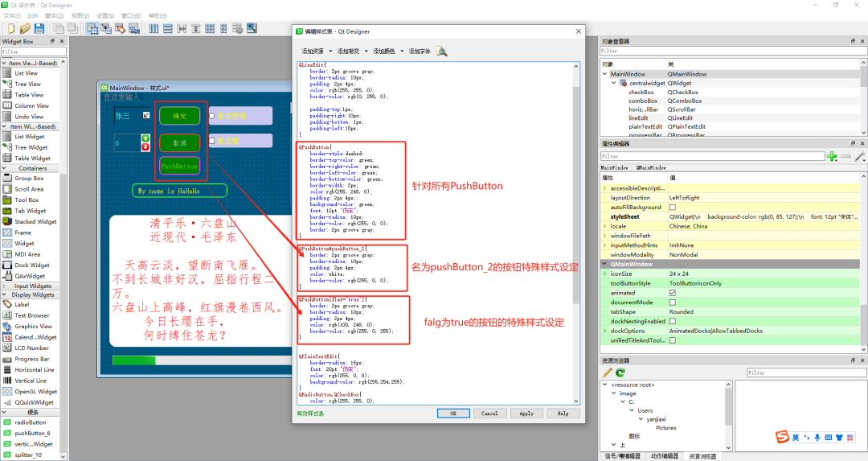
Task: Untick the animated property checkbox
Action: (673, 293)
